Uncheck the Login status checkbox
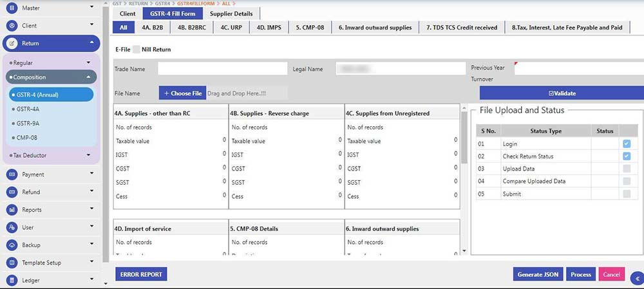This screenshot has width=644, height=289. [x=627, y=144]
